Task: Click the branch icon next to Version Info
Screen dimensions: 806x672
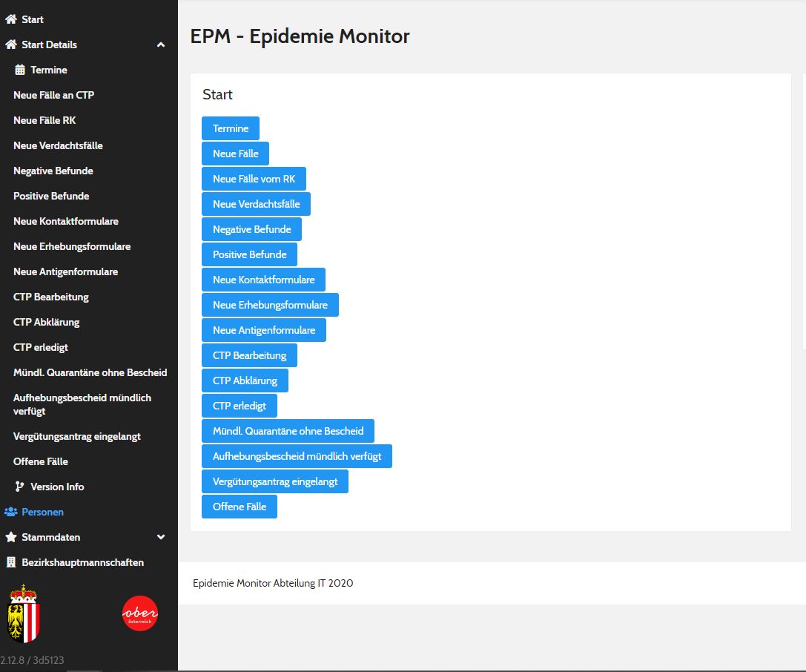Action: coord(19,487)
